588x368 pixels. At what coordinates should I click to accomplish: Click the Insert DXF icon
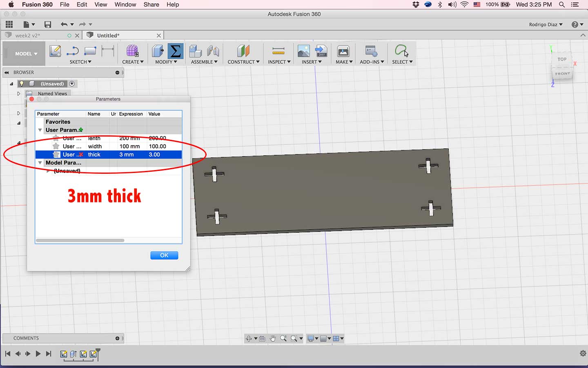(x=321, y=51)
